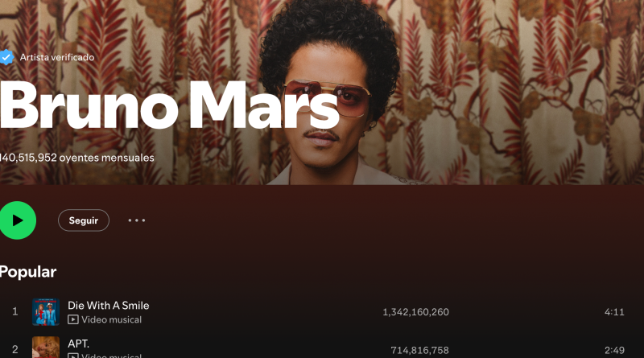Open Video musical label for Die With A Smile

(111, 319)
